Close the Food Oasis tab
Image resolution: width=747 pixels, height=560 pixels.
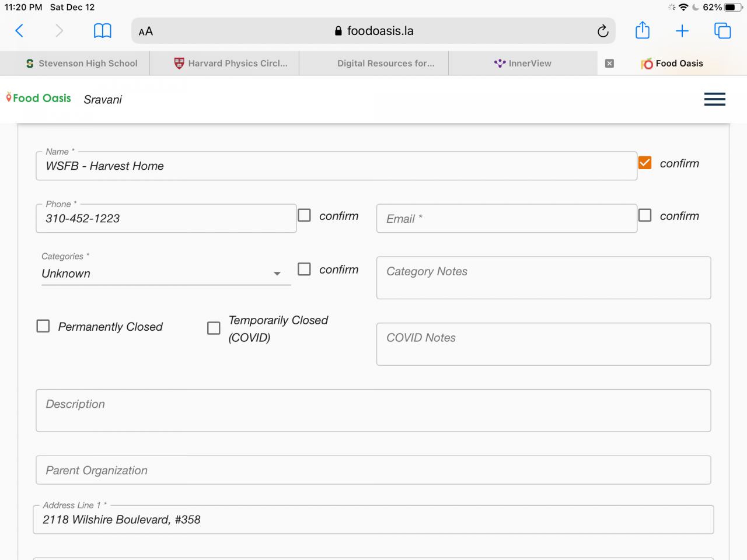coord(609,64)
